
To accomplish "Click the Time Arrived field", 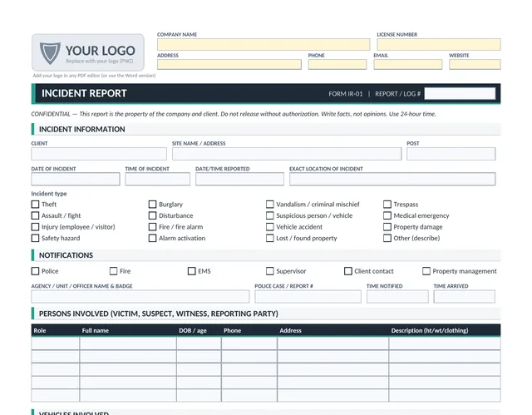I will point(464,297).
